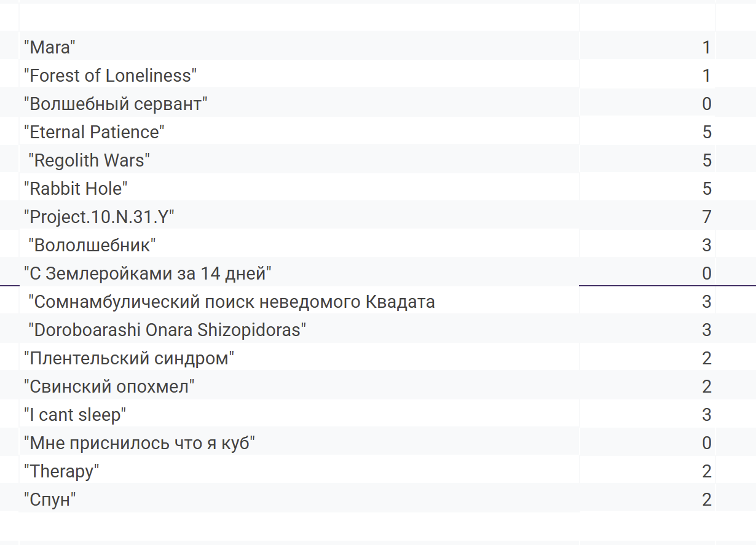Click the "Сомнамбулический поиск неведомого Квадата" cell

tap(299, 301)
